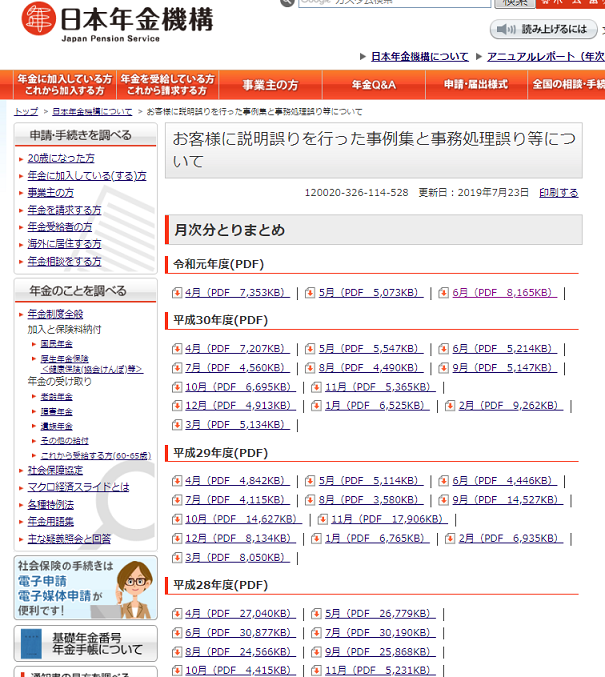Click the PDF icon beside 平成30年度 2月

pyautogui.click(x=450, y=406)
